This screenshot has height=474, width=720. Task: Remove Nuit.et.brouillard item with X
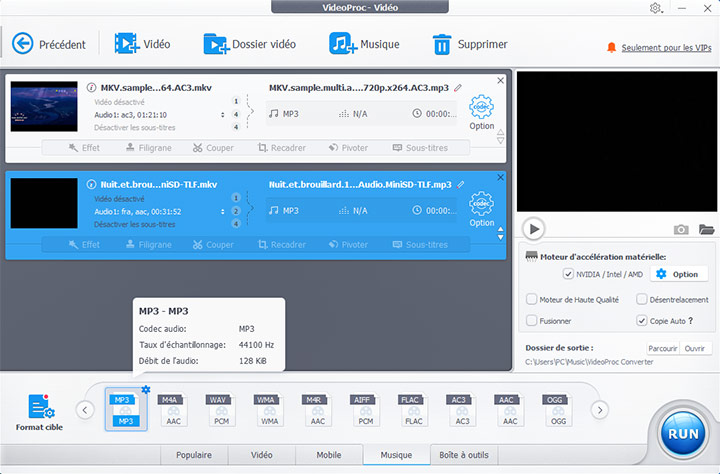click(501, 178)
